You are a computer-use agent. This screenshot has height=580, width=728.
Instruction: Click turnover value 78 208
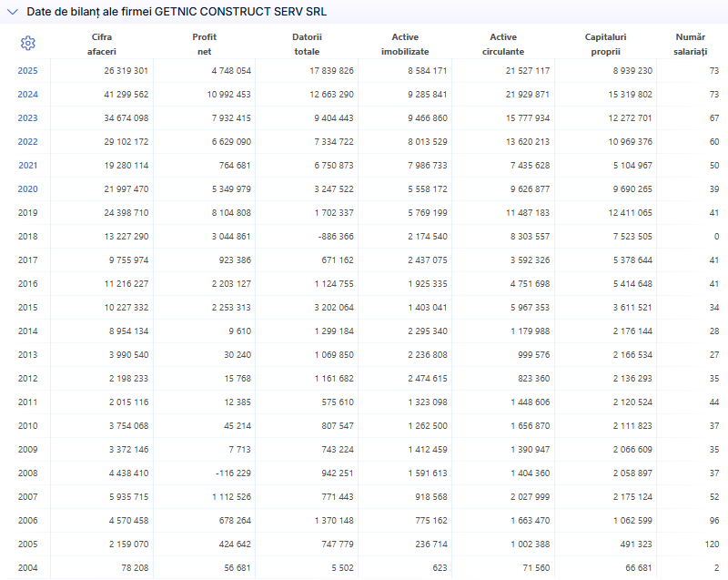click(x=135, y=568)
